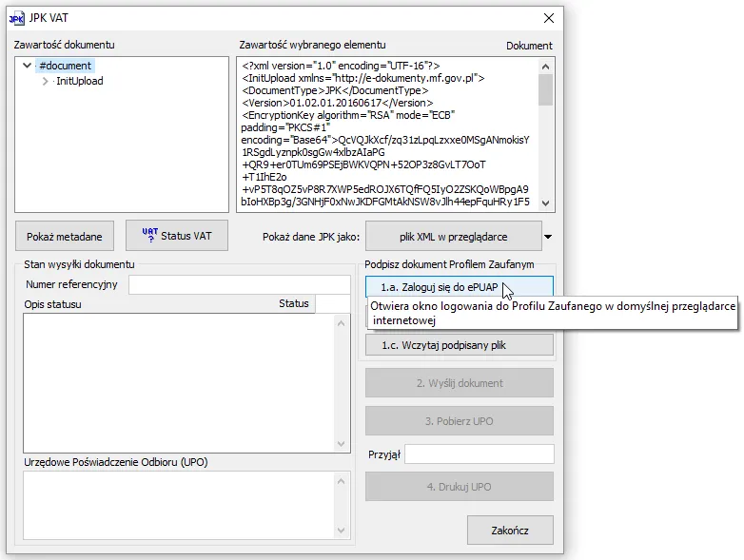Click the Pokaż metadane button
Screen dimensions: 744x560
coord(65,236)
